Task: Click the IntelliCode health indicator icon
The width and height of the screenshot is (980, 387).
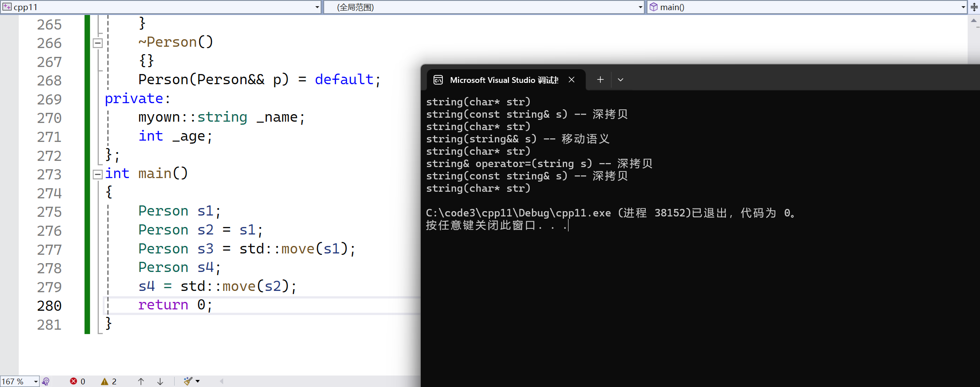Action: pyautogui.click(x=46, y=381)
